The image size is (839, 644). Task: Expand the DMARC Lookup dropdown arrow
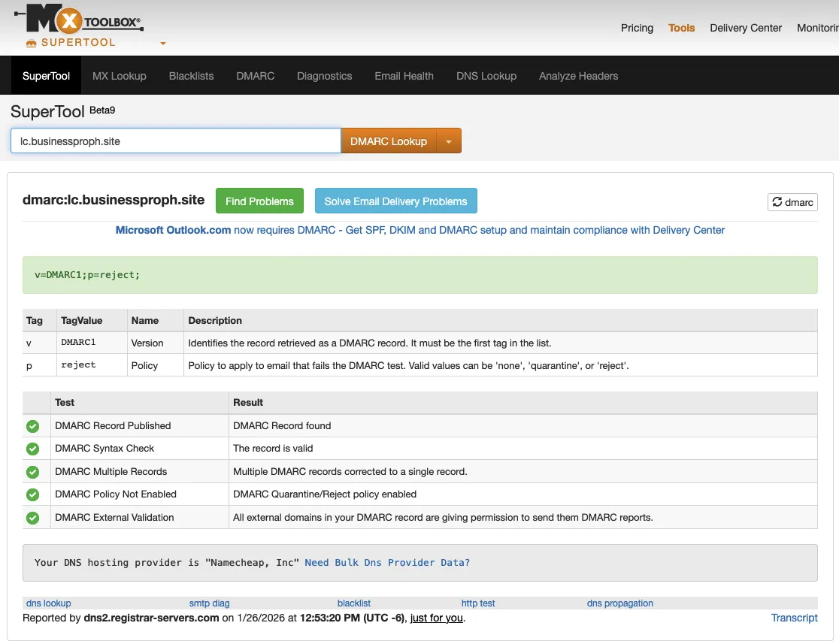click(449, 141)
